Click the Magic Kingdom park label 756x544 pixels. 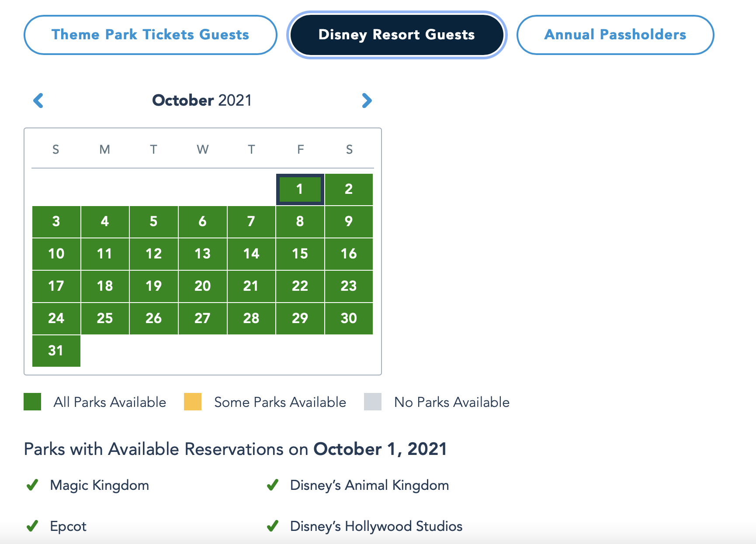100,485
